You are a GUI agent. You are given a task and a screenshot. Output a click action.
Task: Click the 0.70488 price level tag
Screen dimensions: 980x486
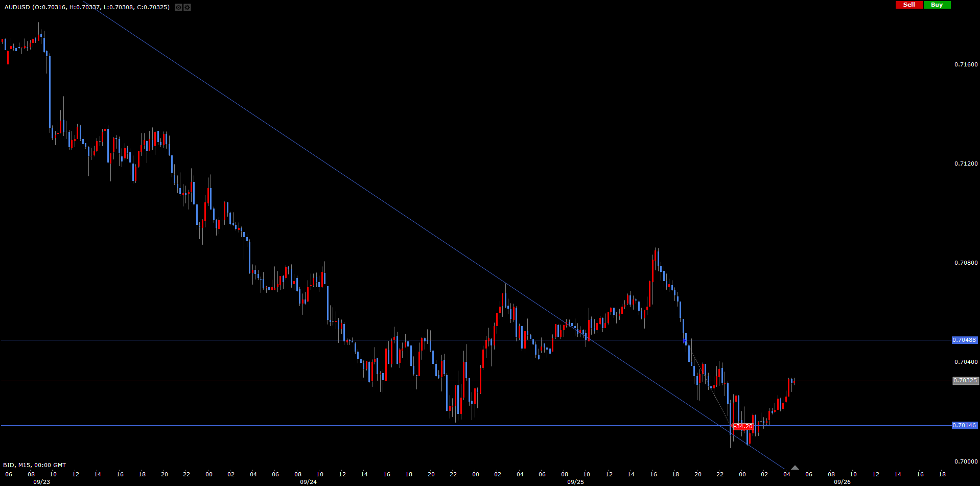[964, 340]
